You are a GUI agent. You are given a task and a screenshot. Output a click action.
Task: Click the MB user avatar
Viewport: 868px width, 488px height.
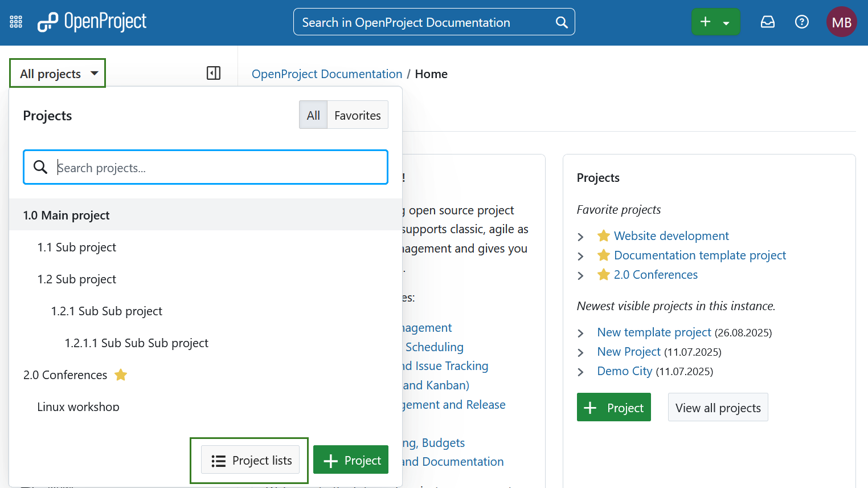[x=841, y=22]
